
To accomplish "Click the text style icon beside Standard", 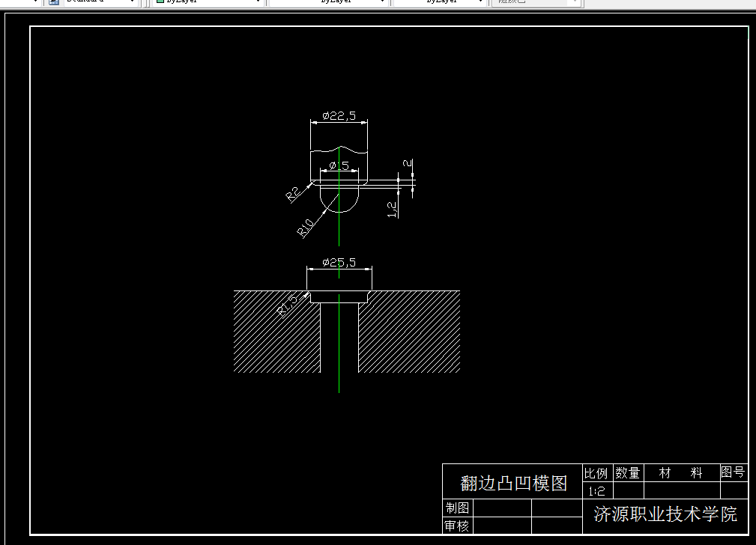I will tap(54, 2).
